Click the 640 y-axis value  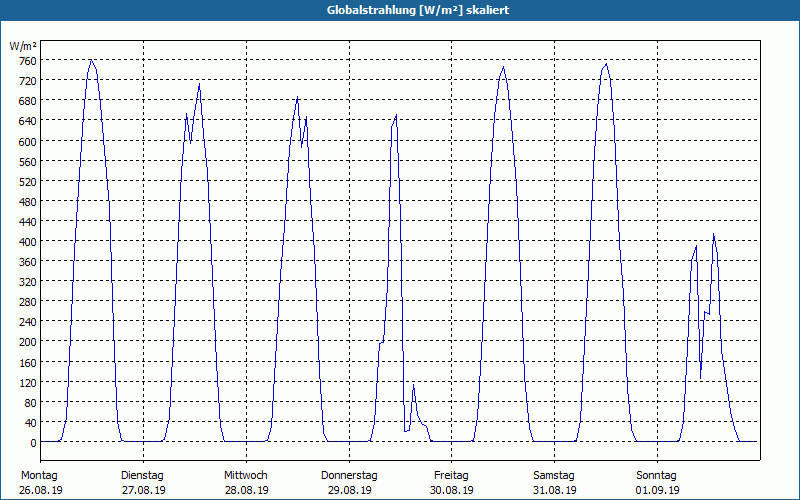click(28, 121)
